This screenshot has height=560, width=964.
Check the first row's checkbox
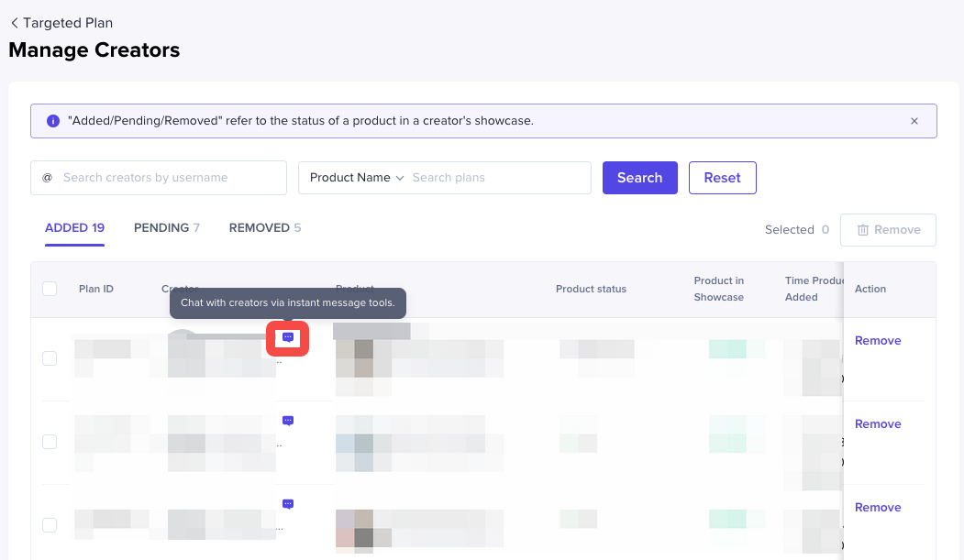[x=50, y=358]
